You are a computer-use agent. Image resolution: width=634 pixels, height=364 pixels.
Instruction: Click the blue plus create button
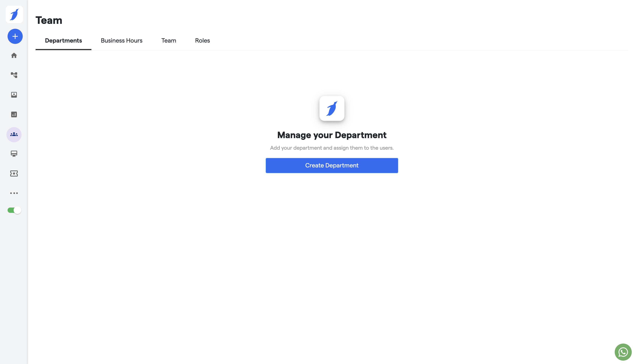tap(15, 37)
